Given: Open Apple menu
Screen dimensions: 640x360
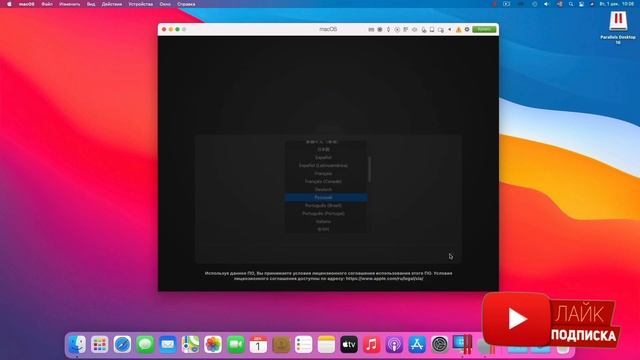Looking at the screenshot, I should (9, 4).
